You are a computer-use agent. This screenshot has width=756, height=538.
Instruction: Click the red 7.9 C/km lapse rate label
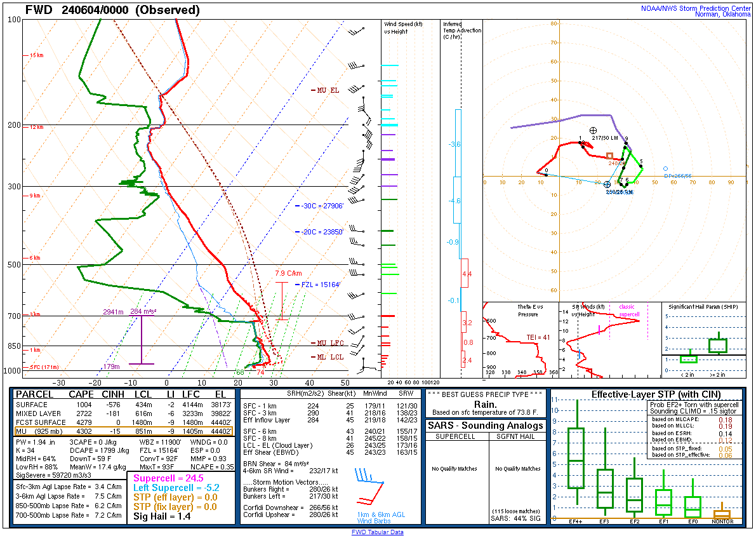click(287, 274)
